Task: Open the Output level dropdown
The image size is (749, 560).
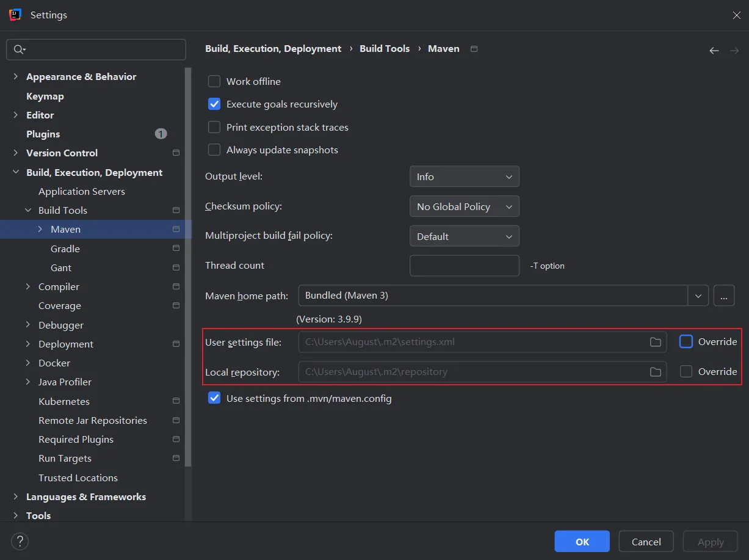Action: 464,176
